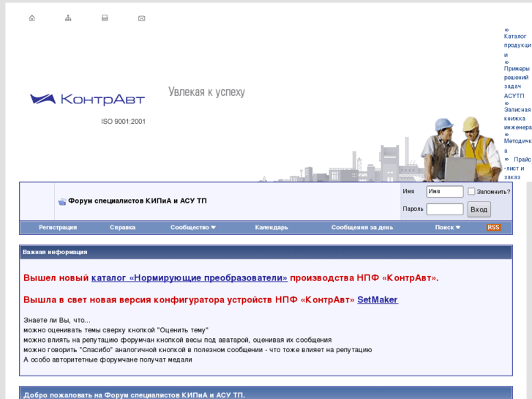Image resolution: width=532 pixels, height=399 pixels.
Task: Open the Календарь menu item
Action: [x=271, y=228]
